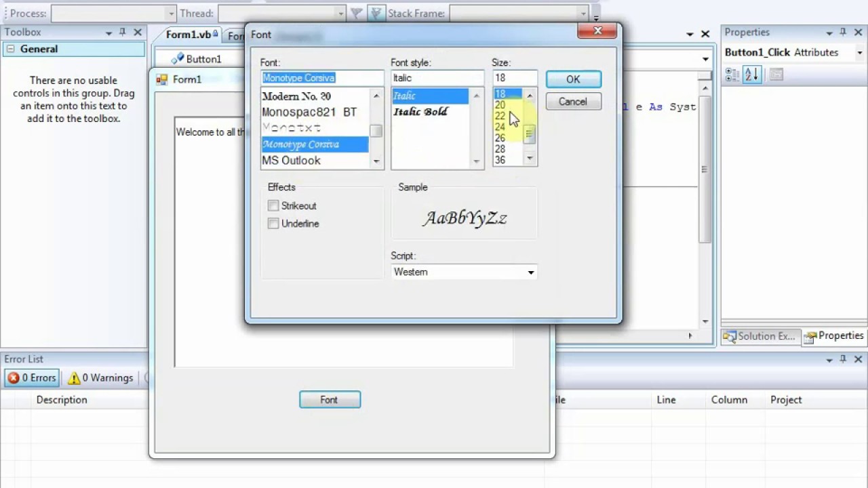Image resolution: width=868 pixels, height=488 pixels.
Task: Select MS Outlook font
Action: [315, 161]
